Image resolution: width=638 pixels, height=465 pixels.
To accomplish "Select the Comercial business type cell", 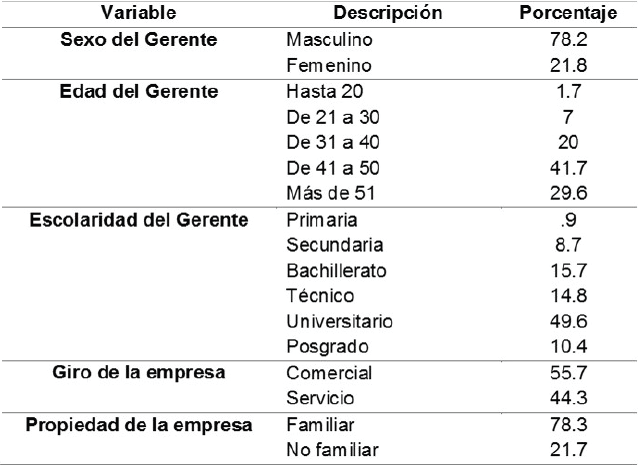I will [328, 373].
